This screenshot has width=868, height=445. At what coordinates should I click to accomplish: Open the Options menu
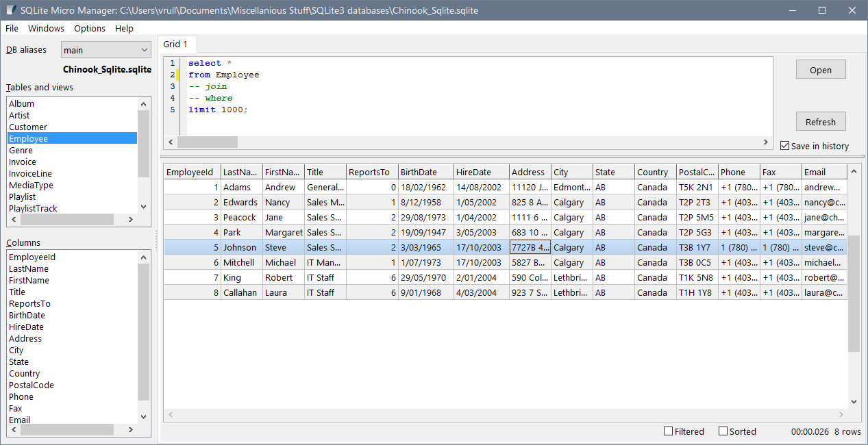(90, 29)
